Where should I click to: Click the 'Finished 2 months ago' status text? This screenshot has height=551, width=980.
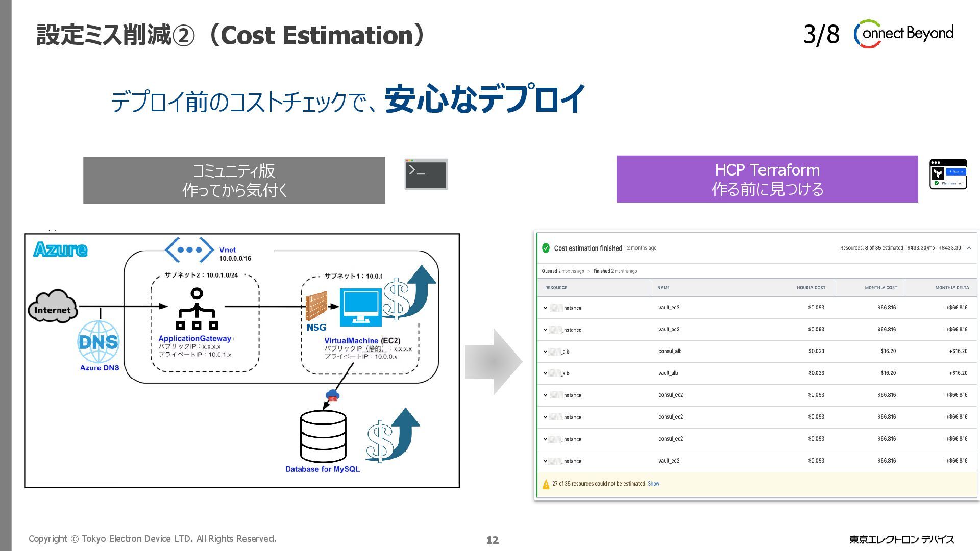click(x=615, y=271)
